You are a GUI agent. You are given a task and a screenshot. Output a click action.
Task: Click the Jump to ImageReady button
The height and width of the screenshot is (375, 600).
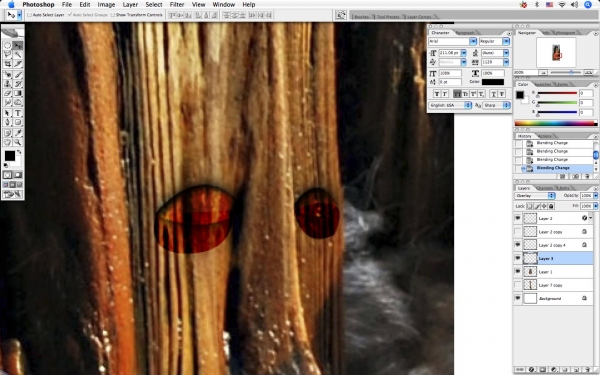tap(13, 195)
